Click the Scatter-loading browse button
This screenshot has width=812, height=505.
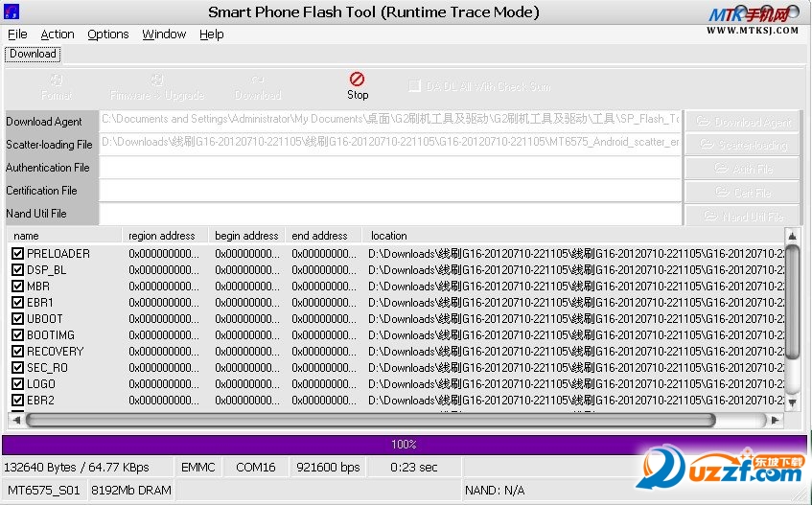(742, 145)
